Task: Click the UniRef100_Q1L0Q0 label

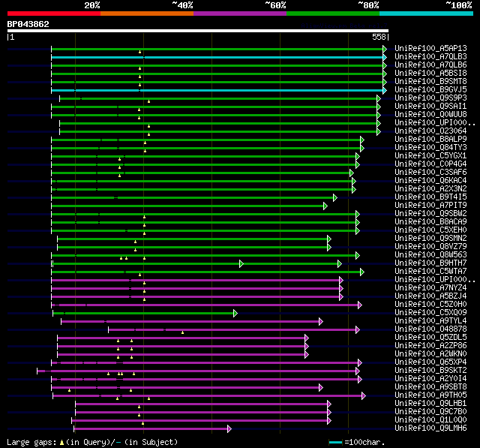Action: 430,420
